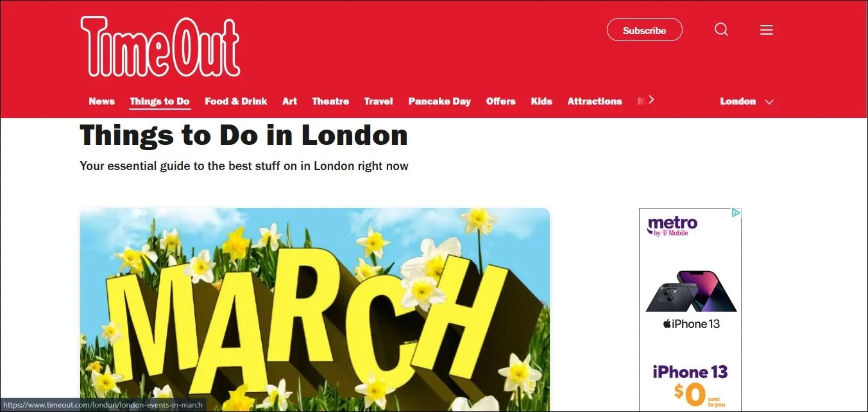Screen dimensions: 868x412
Task: Open the MARCH daffodils featured image
Action: pyautogui.click(x=315, y=309)
